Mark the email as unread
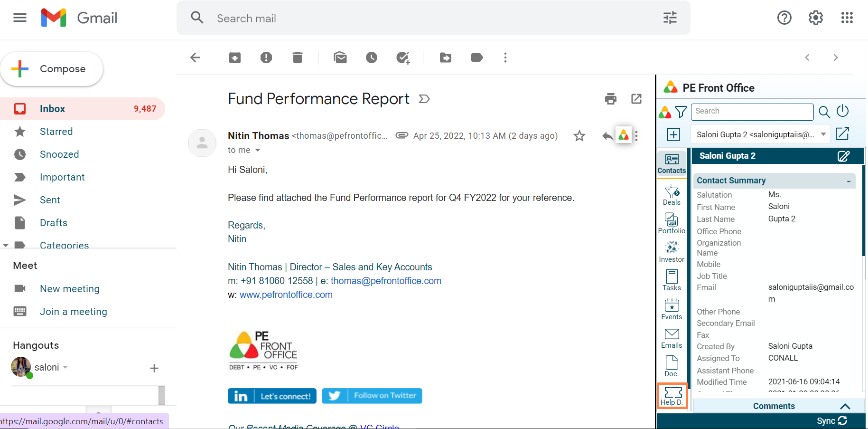 [x=340, y=58]
